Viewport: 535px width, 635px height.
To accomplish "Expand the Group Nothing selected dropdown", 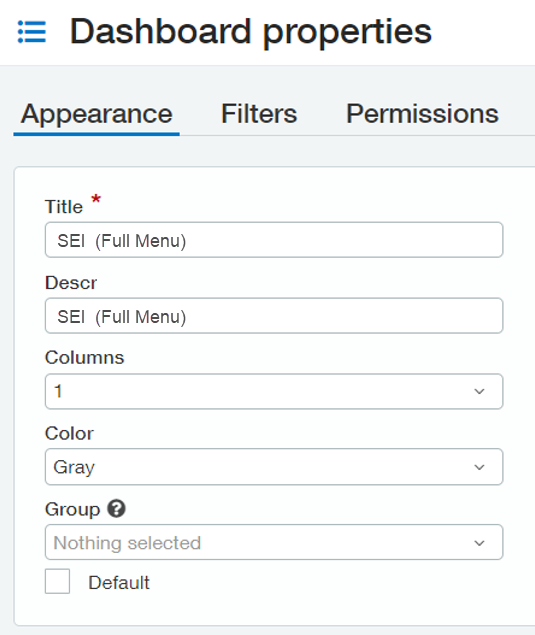I will [274, 543].
